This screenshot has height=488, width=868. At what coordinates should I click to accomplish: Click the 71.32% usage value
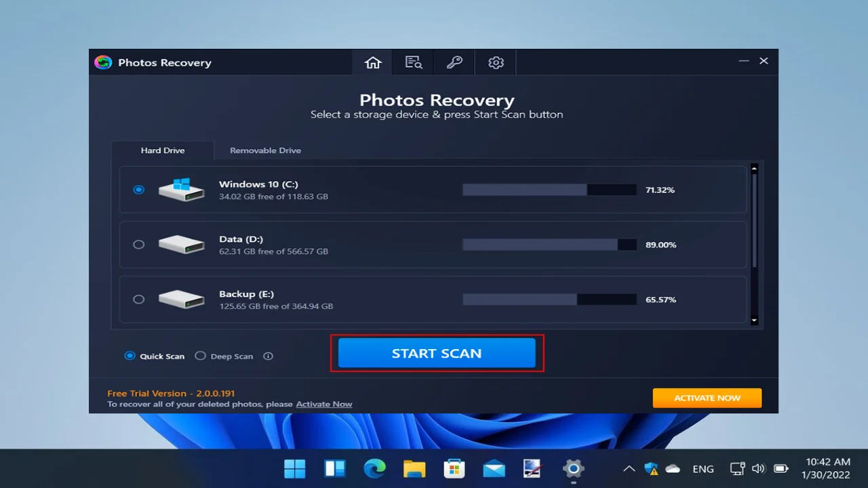(x=660, y=190)
